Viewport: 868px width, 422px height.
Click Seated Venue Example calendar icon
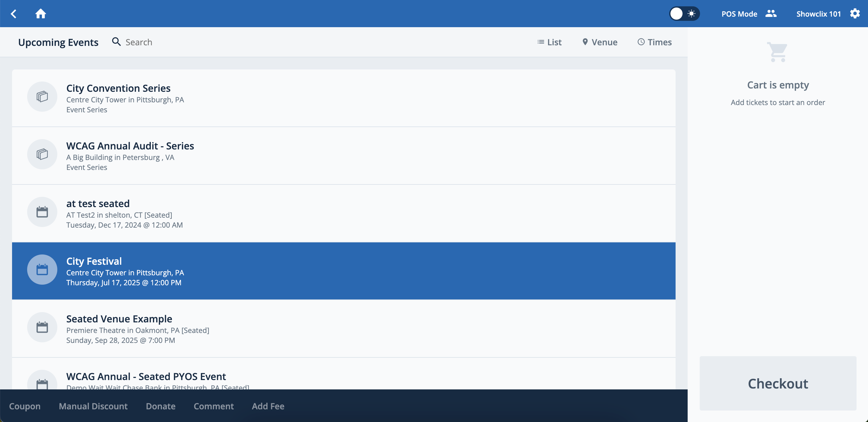click(x=42, y=327)
